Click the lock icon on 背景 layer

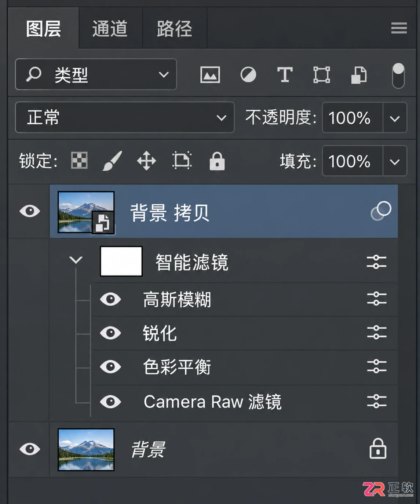(x=378, y=448)
